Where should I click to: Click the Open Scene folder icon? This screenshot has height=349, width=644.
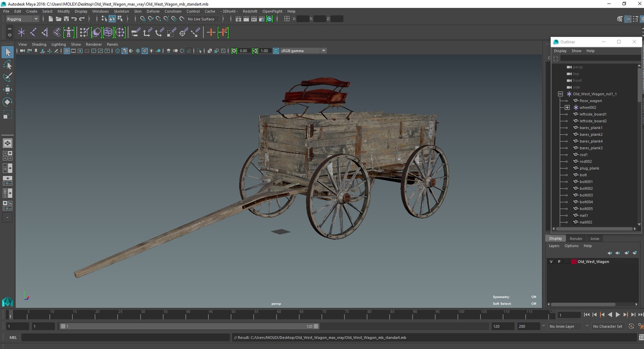58,19
